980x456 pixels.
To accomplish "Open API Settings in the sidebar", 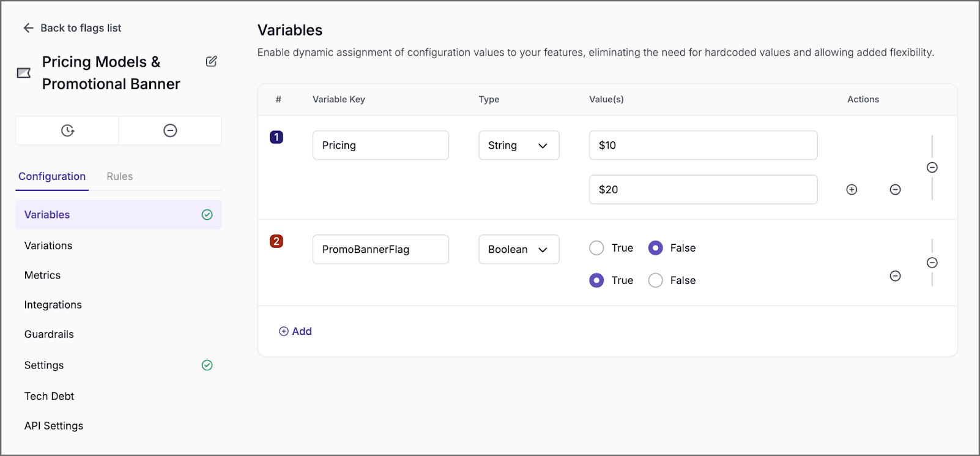I will (54, 426).
